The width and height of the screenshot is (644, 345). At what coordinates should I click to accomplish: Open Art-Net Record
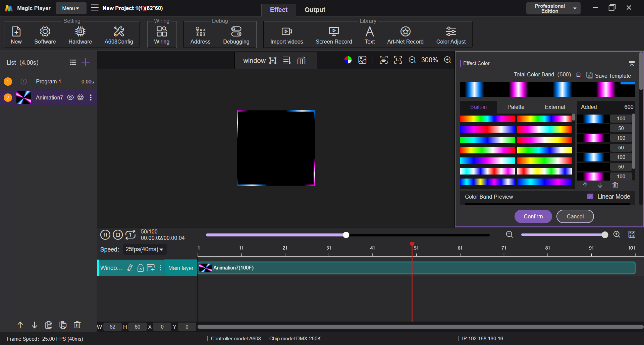(x=405, y=35)
